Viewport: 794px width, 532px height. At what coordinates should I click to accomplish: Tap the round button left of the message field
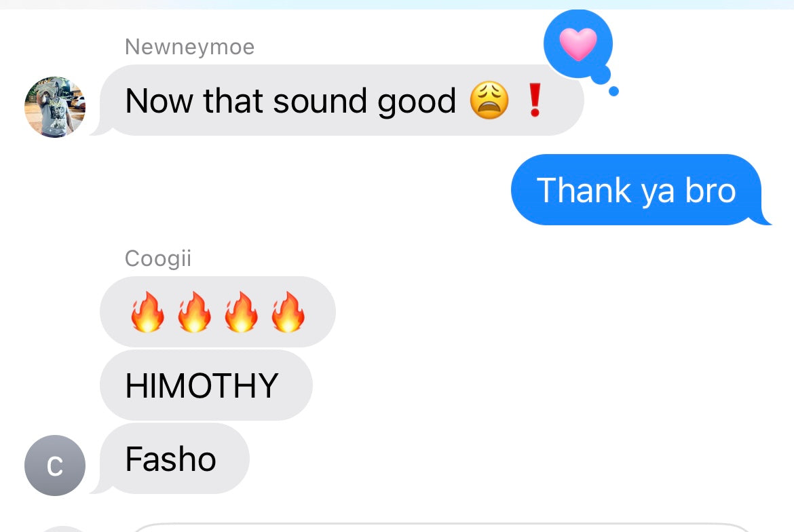coord(63,529)
